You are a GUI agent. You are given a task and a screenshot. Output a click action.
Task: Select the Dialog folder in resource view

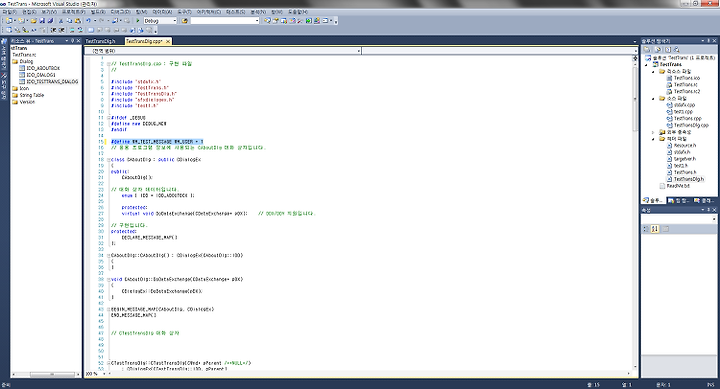26,61
